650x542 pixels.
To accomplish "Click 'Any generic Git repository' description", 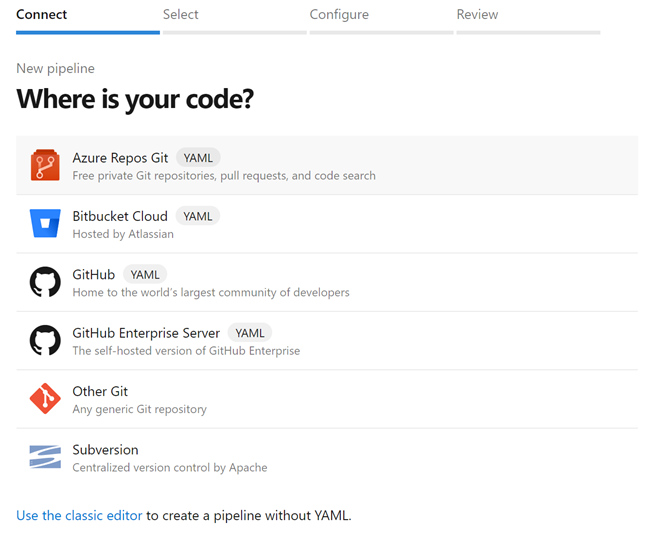I will tap(139, 409).
